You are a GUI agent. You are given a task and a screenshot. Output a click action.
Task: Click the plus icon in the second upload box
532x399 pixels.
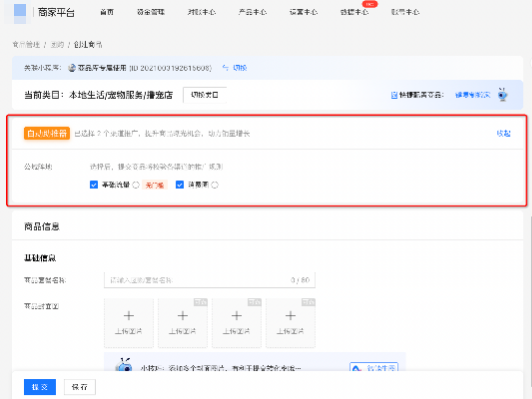(183, 316)
